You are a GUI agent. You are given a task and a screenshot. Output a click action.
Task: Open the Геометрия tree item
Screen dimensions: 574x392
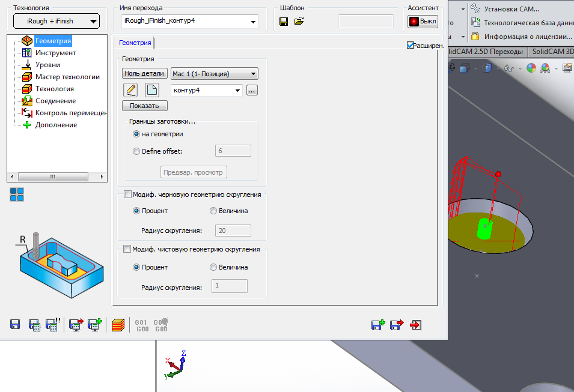tap(53, 41)
